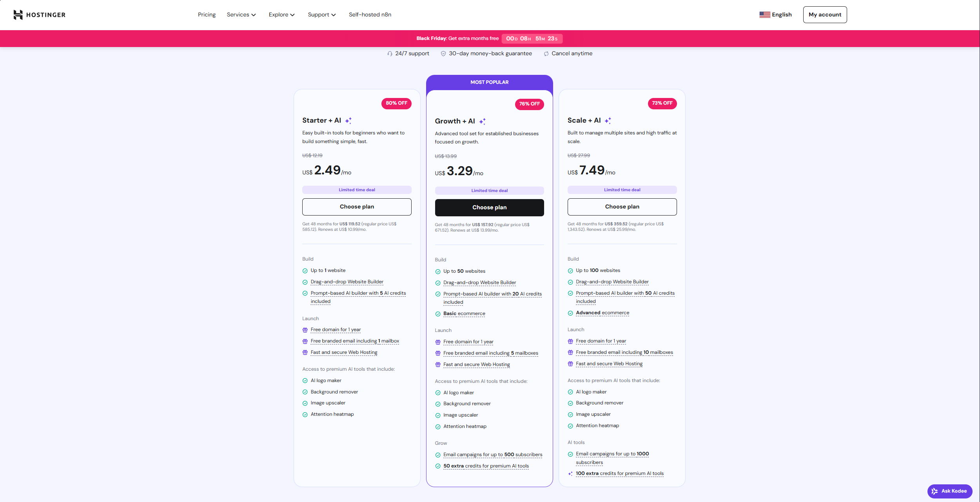The image size is (980, 502).
Task: Click Free branded email including 10 mailboxes link
Action: point(624,352)
